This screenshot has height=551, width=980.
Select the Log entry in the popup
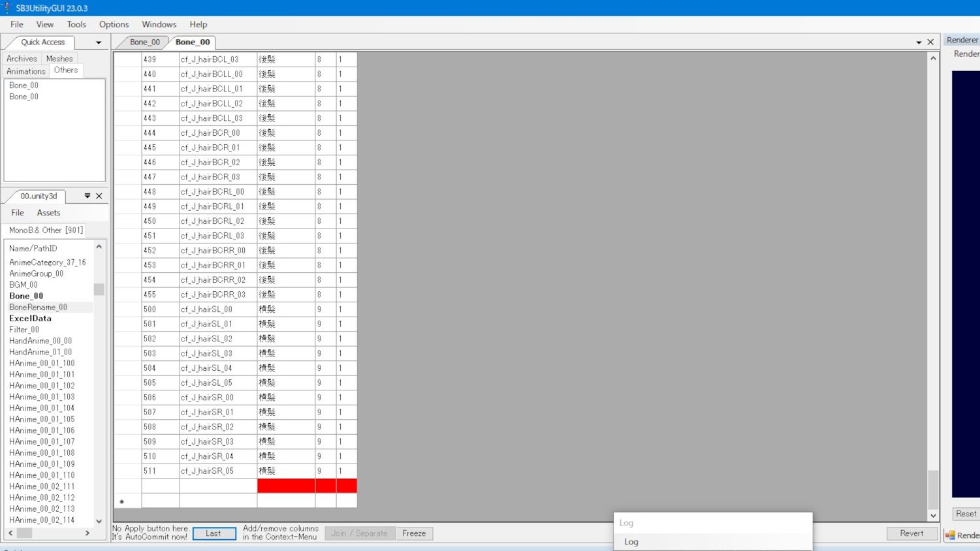click(631, 542)
